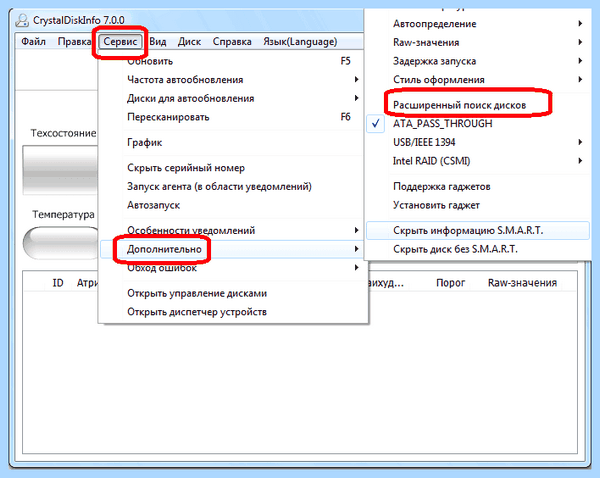Click the Температура indicator button
600x478 pixels.
click(61, 243)
